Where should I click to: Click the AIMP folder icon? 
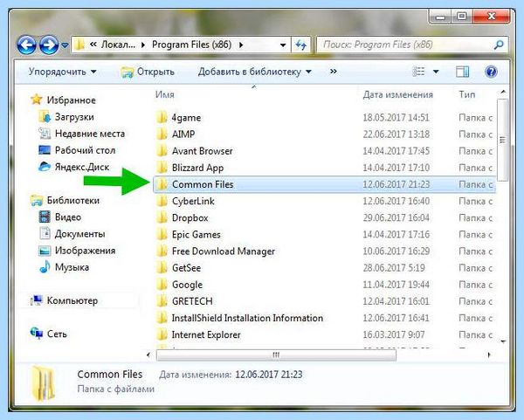tap(162, 134)
